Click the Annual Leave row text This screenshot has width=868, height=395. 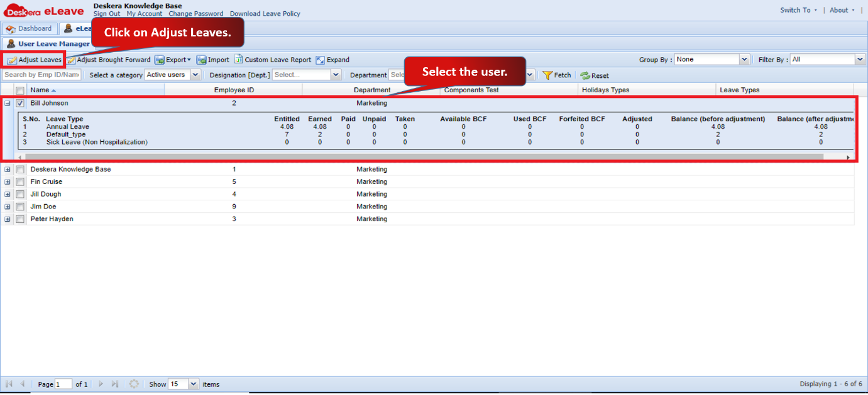point(68,127)
